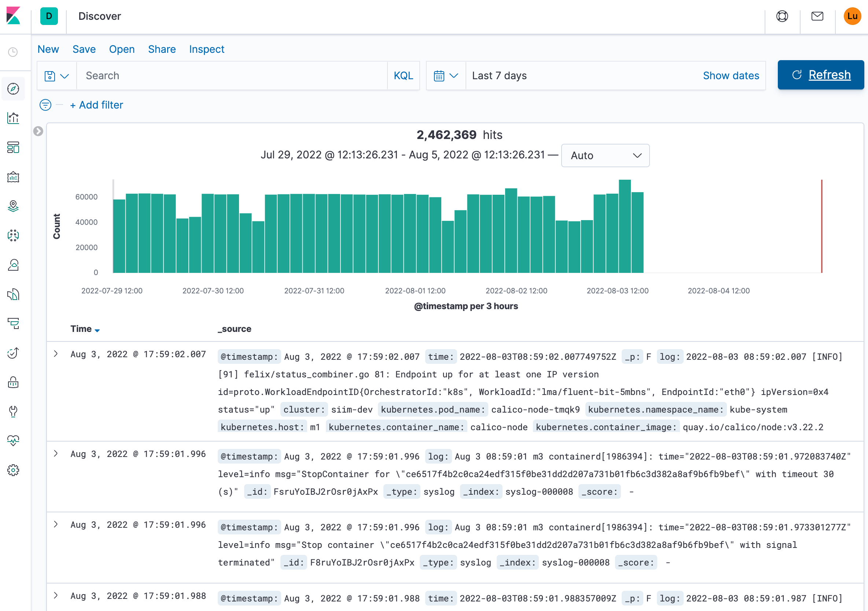Click the tallest histogram bar on 2022-08-03
The width and height of the screenshot is (868, 611).
625,226
